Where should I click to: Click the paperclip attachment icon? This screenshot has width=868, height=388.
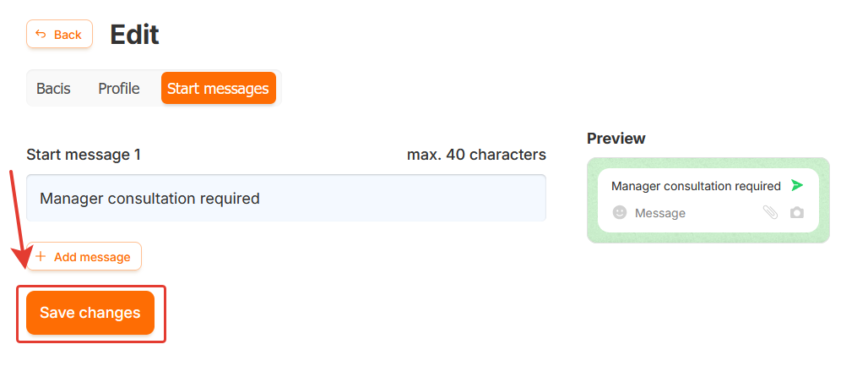(770, 213)
